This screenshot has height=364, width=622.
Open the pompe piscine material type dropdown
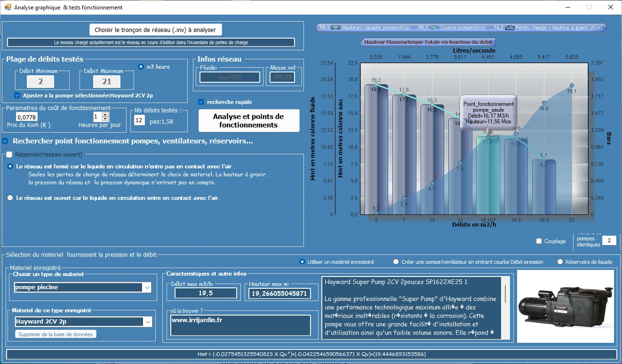coord(147,287)
